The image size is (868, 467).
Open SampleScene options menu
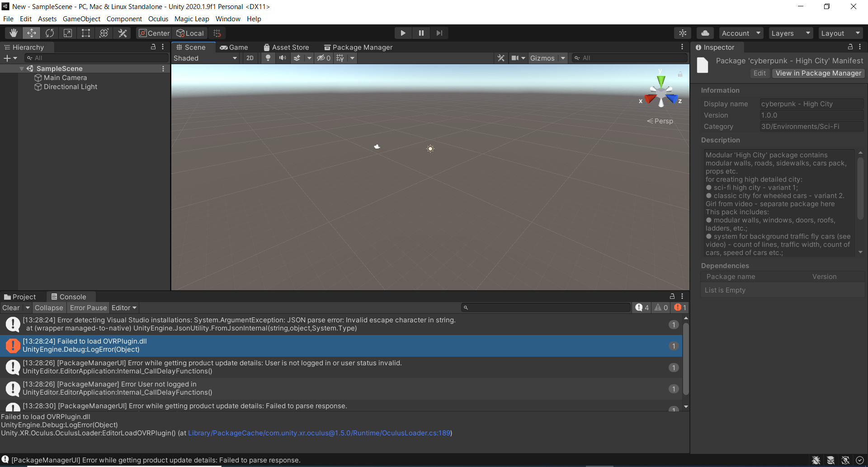click(163, 69)
